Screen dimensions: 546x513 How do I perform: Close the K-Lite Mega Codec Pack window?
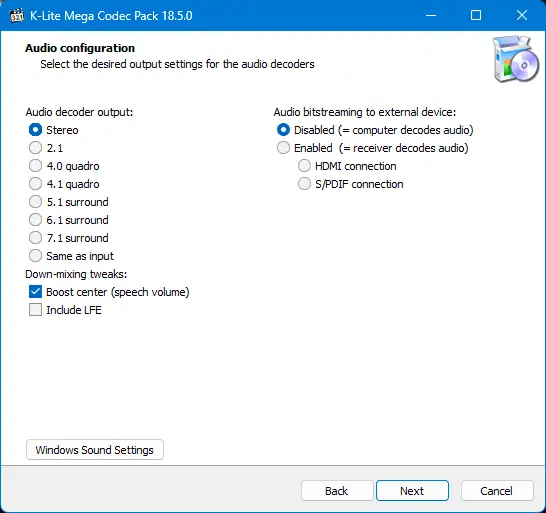point(522,15)
